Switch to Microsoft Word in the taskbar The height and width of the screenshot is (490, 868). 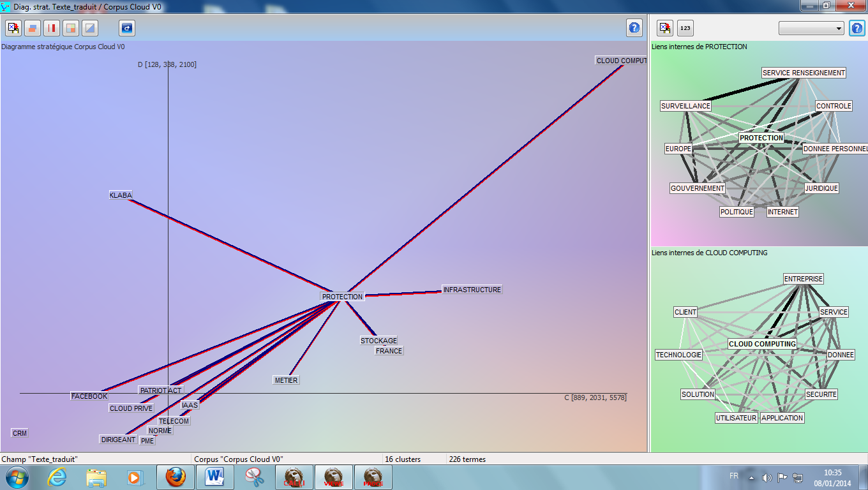click(215, 477)
